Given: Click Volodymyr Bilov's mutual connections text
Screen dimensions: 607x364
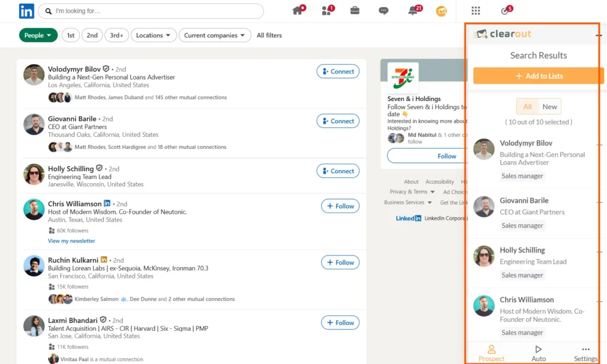Looking at the screenshot, I should (x=151, y=97).
